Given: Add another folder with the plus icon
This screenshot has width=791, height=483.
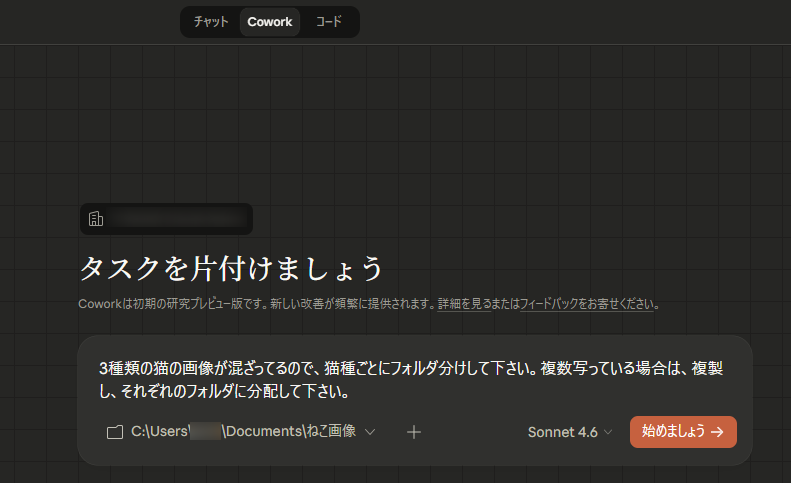Looking at the screenshot, I should pos(414,432).
